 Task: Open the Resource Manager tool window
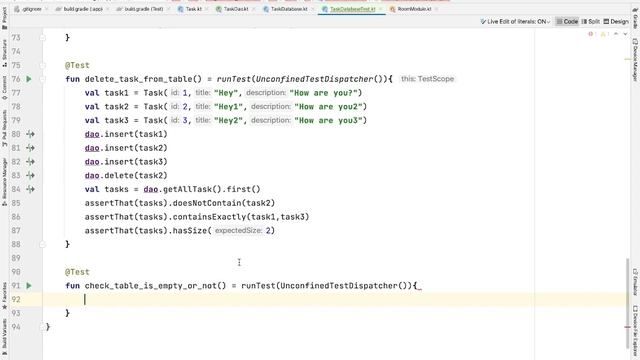[x=4, y=182]
